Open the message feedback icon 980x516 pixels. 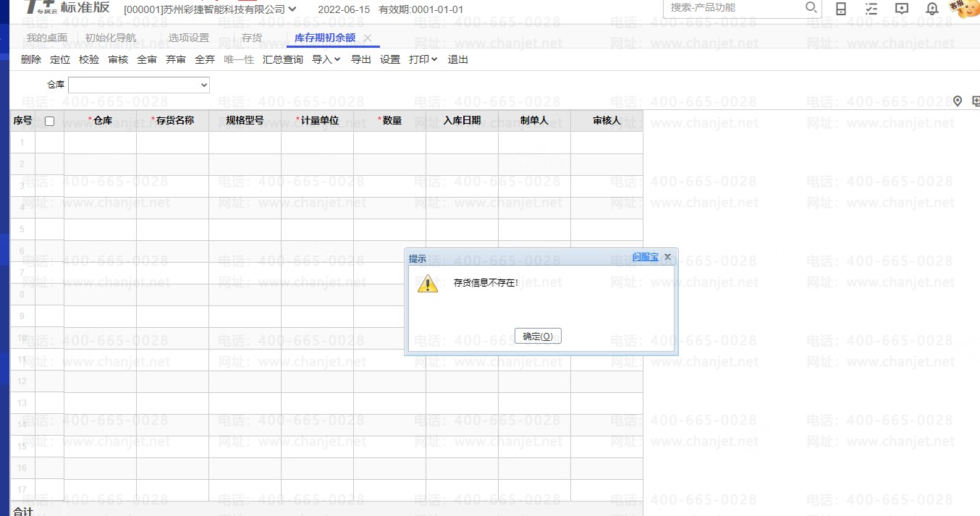pyautogui.click(x=902, y=9)
